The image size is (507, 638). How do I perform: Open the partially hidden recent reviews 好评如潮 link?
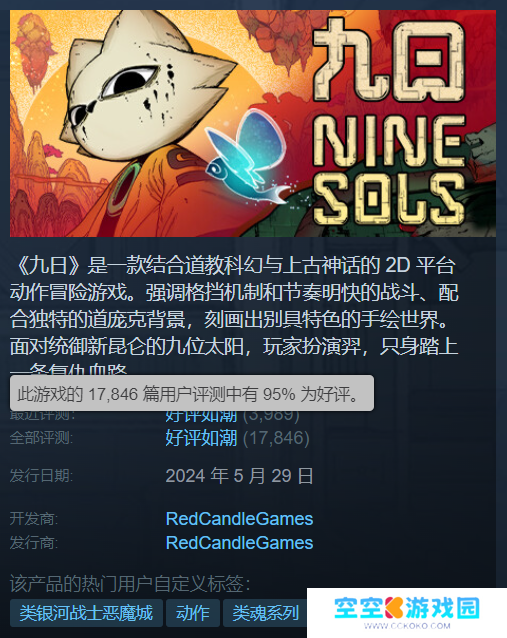tap(201, 415)
